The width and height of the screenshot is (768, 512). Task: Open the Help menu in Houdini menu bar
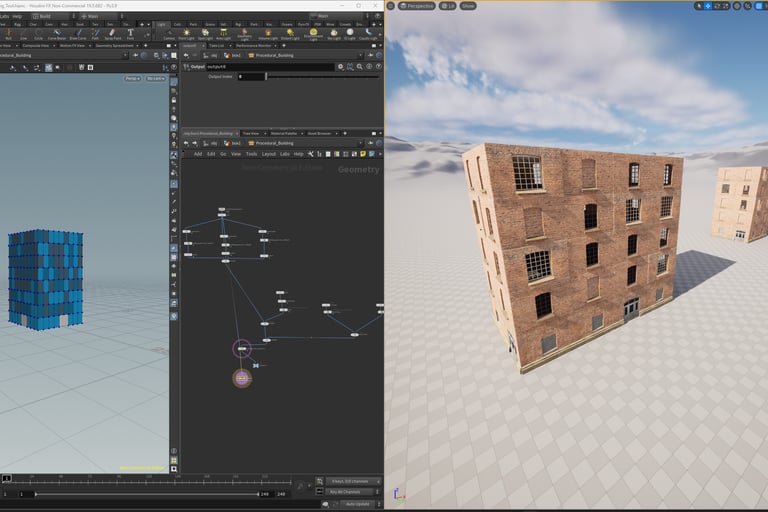pos(17,16)
